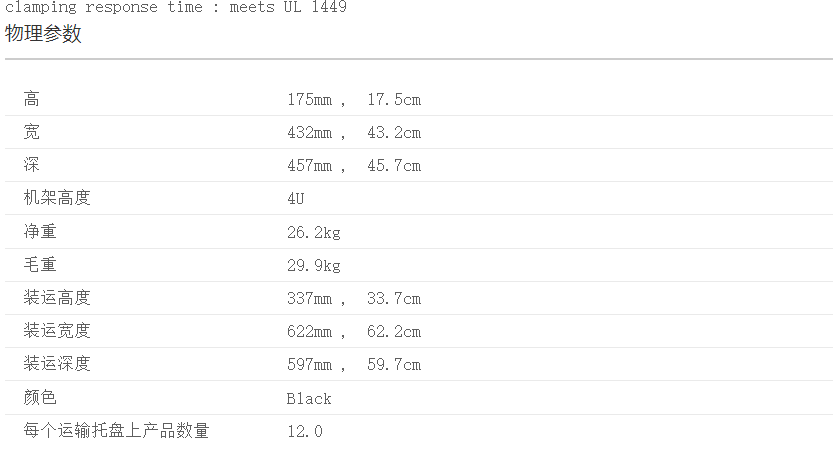The width and height of the screenshot is (836, 449).
Task: Select the 4U rack height value
Action: pyautogui.click(x=295, y=199)
